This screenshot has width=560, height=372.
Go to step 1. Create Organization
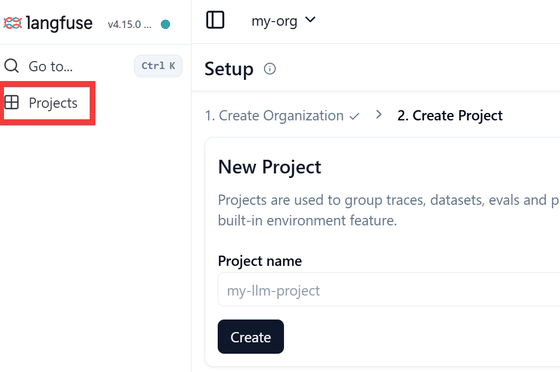274,116
